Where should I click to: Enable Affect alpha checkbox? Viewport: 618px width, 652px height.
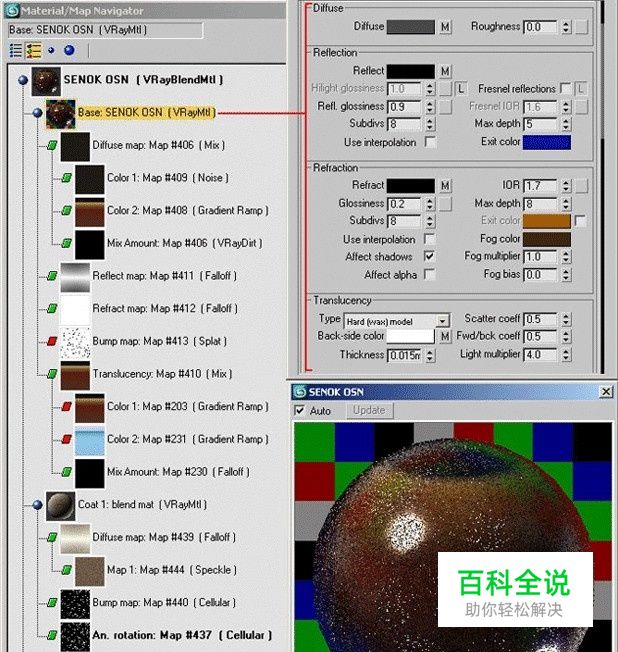click(429, 274)
